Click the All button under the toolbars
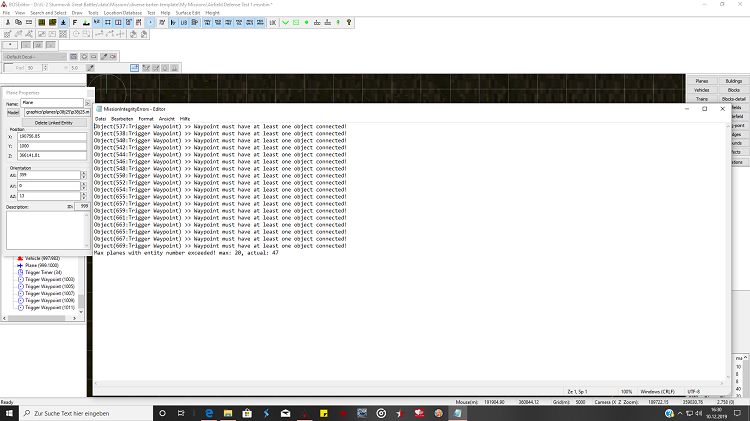The width and height of the screenshot is (750, 421). click(x=38, y=45)
